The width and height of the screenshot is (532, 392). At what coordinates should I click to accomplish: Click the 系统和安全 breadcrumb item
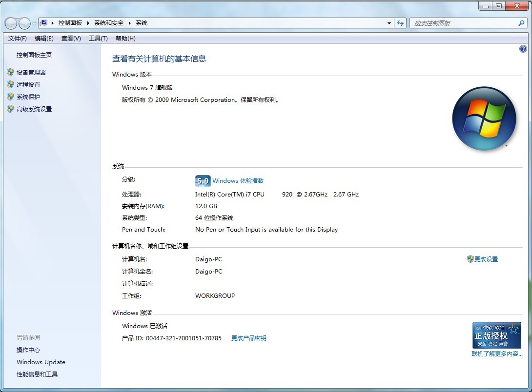click(109, 23)
